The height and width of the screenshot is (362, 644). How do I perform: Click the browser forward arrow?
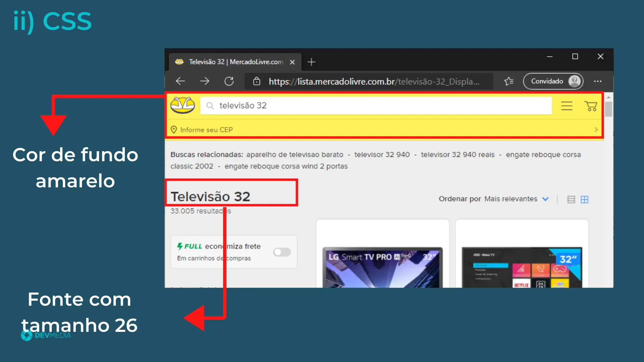click(205, 81)
